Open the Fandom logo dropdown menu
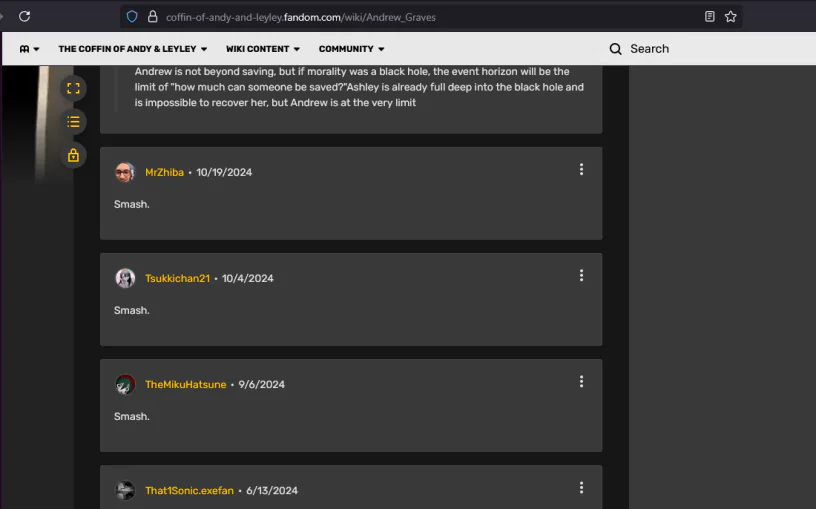Viewport: 816px width, 509px height. (29, 49)
